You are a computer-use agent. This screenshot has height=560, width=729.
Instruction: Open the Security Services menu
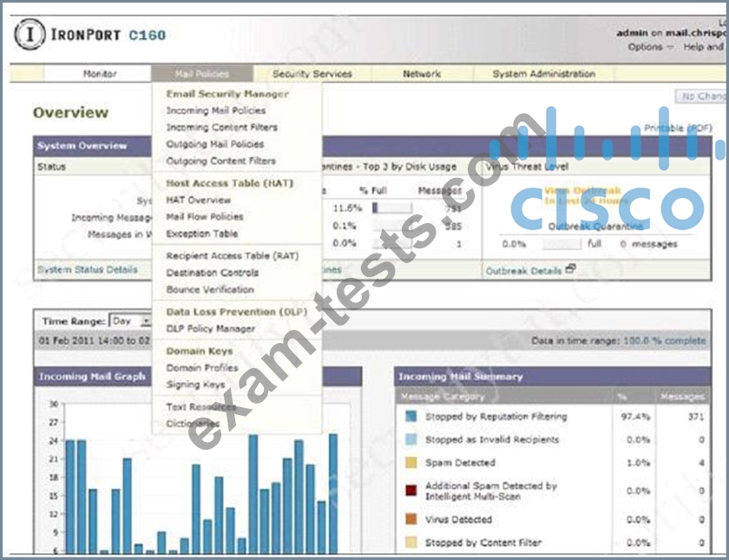pos(312,75)
